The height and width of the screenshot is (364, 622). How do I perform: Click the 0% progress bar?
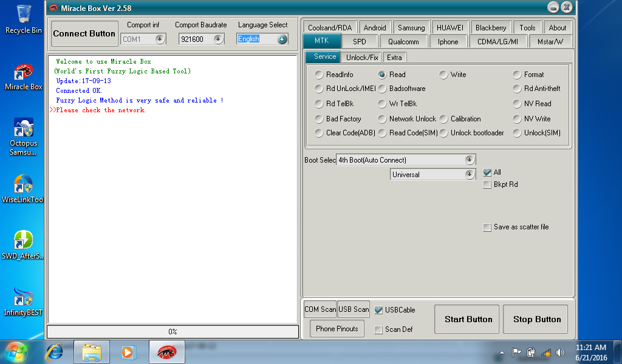[x=173, y=332]
